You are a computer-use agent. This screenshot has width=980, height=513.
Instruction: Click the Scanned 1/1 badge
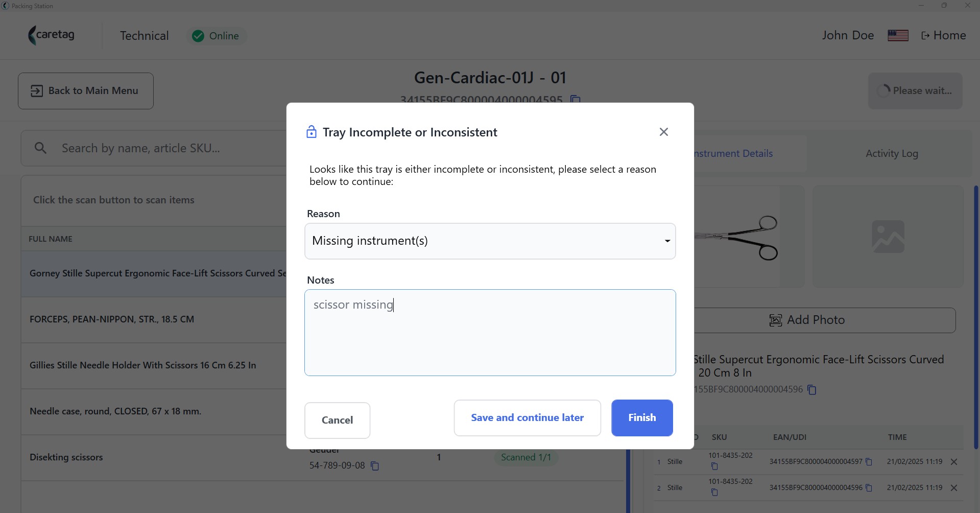click(x=525, y=458)
